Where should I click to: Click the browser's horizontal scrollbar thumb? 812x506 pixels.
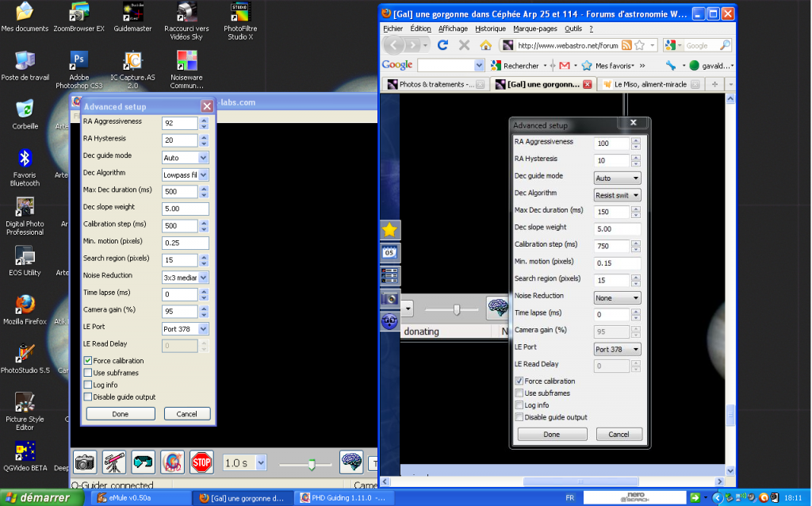pos(581,481)
